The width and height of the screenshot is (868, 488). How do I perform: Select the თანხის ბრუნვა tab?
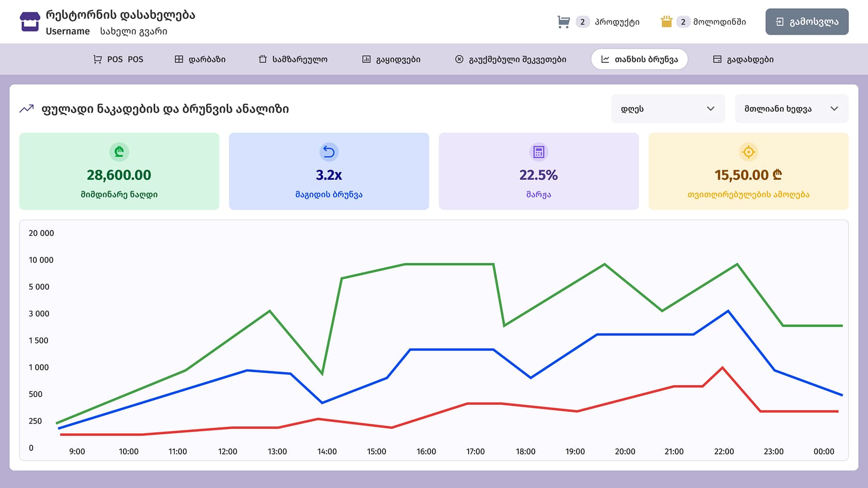[x=639, y=59]
